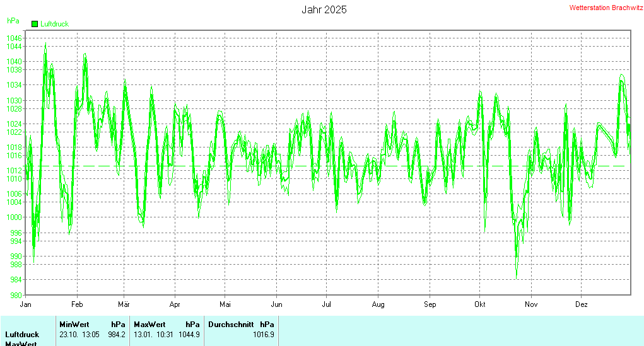Select the Sep month label on x-axis
This screenshot has height=346, width=644.
(430, 304)
